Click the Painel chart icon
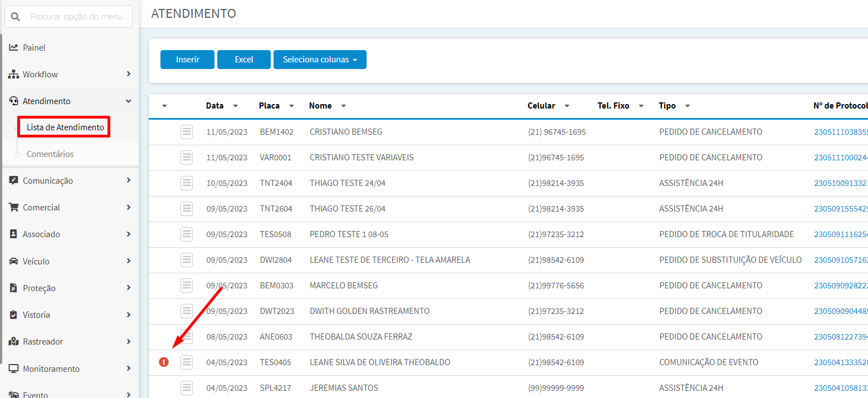 pyautogui.click(x=14, y=47)
